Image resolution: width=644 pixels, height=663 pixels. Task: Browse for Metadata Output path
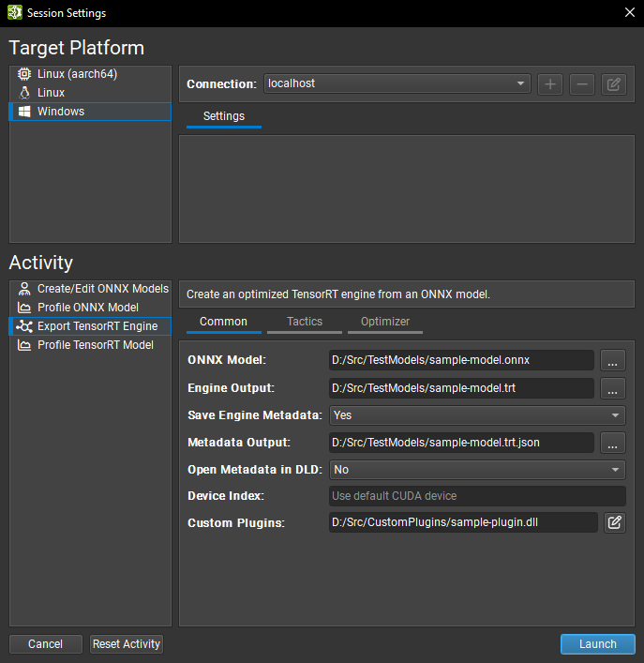tap(613, 442)
